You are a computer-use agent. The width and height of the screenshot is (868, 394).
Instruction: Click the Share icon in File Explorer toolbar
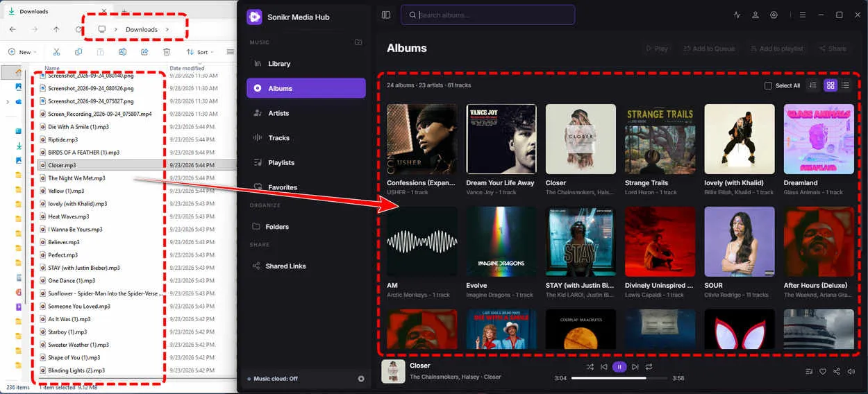144,52
